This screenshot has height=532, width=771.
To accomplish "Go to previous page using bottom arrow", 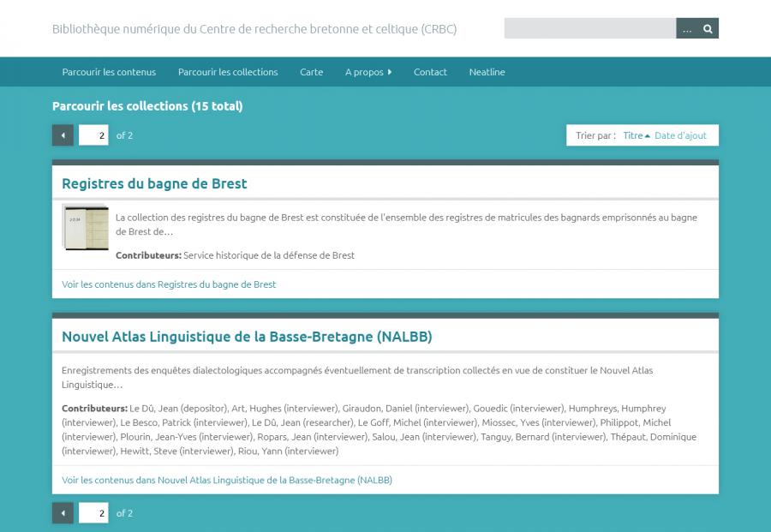I will click(63, 513).
